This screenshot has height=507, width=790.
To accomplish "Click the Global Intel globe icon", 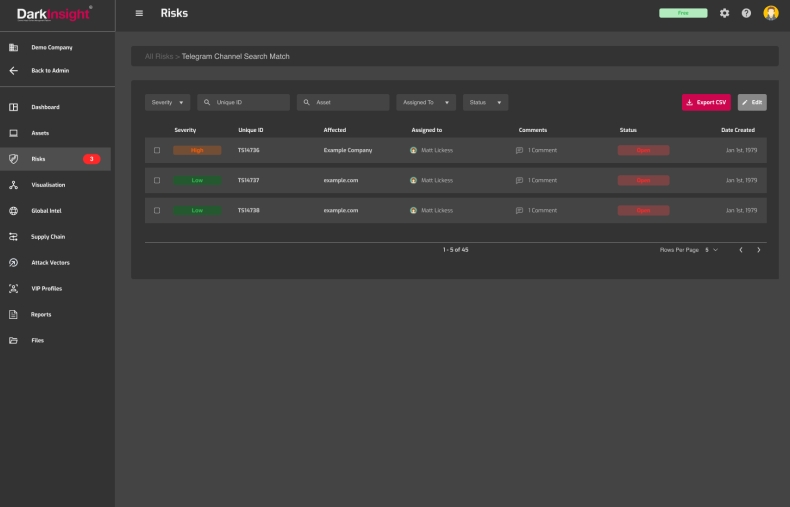I will [x=14, y=211].
